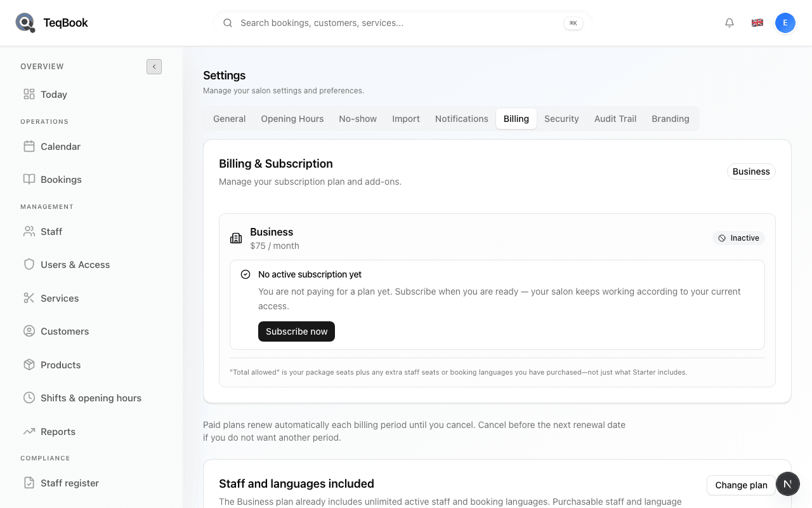Click the "Paid plans renew automatically" notice
812x508 pixels.
[414, 431]
